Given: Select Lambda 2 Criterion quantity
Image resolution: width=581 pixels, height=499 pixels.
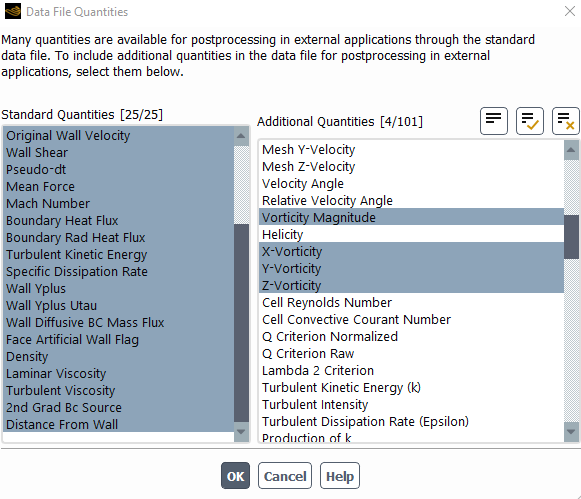Looking at the screenshot, I should 411,370.
